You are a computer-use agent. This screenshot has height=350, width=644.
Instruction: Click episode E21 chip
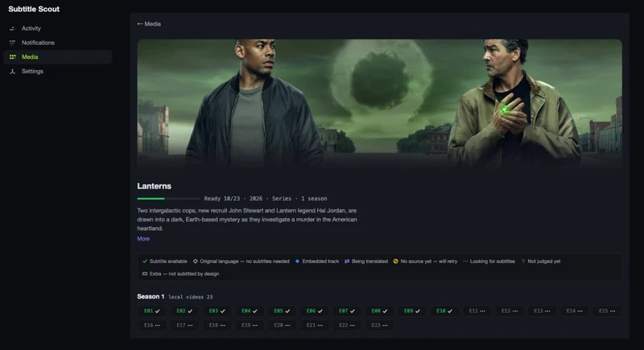[314, 325]
